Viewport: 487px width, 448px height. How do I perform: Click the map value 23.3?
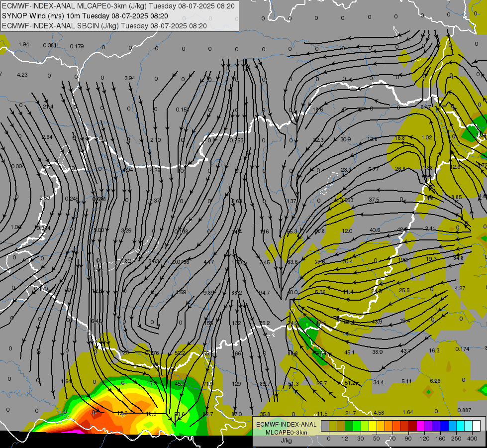pyautogui.click(x=346, y=170)
